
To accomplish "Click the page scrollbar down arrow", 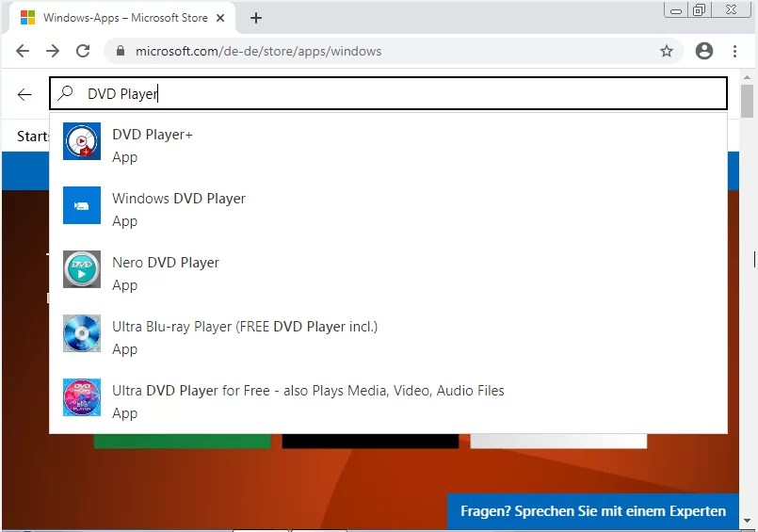I will click(748, 521).
